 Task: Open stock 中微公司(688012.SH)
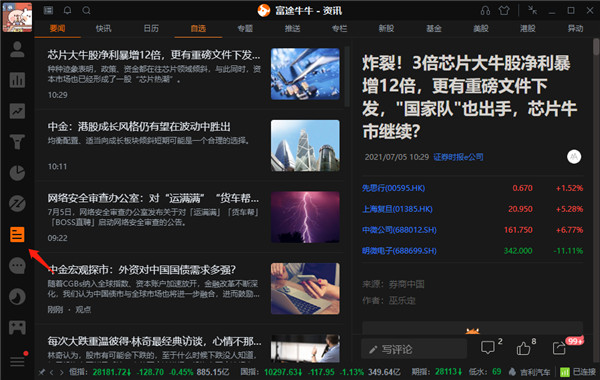pyautogui.click(x=399, y=230)
